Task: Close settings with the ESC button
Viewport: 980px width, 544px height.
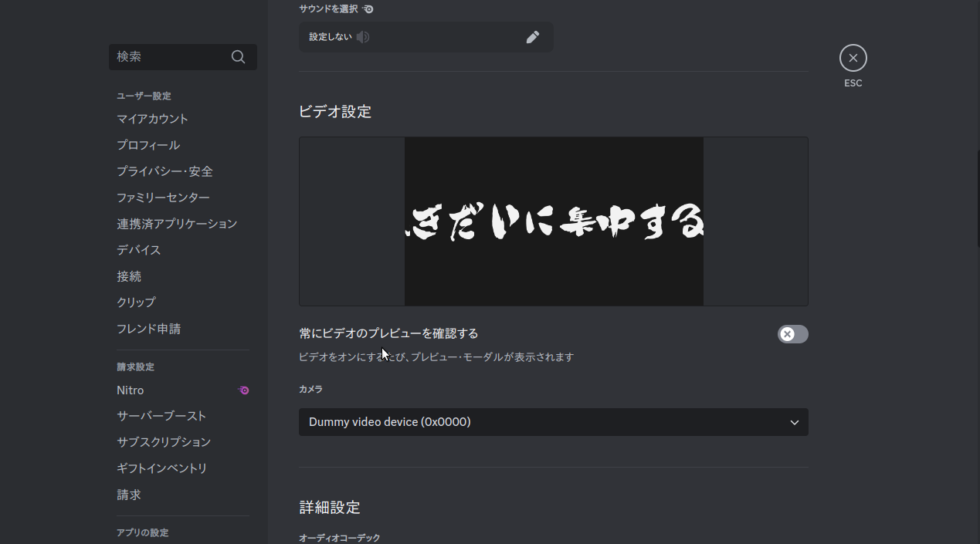Action: pos(853,57)
